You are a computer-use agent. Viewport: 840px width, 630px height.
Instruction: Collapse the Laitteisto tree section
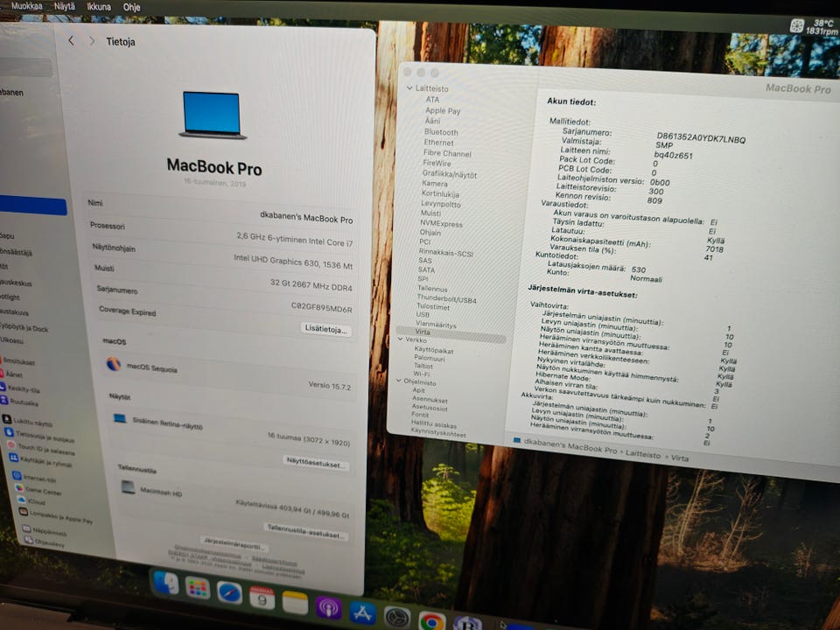point(409,87)
